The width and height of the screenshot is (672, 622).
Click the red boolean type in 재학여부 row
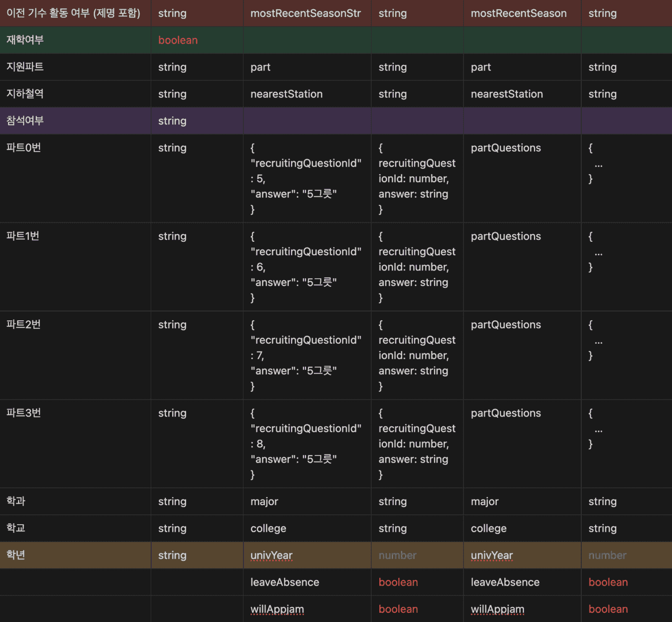[178, 40]
